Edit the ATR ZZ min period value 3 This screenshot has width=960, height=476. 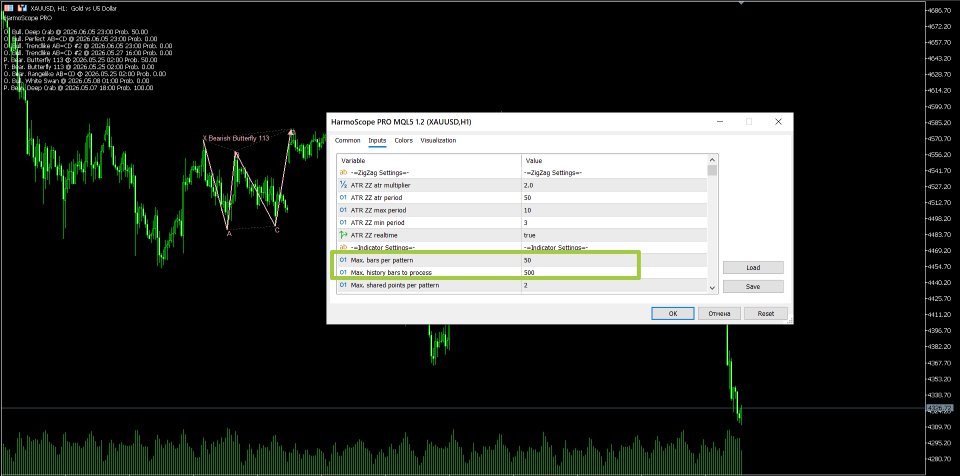[614, 222]
